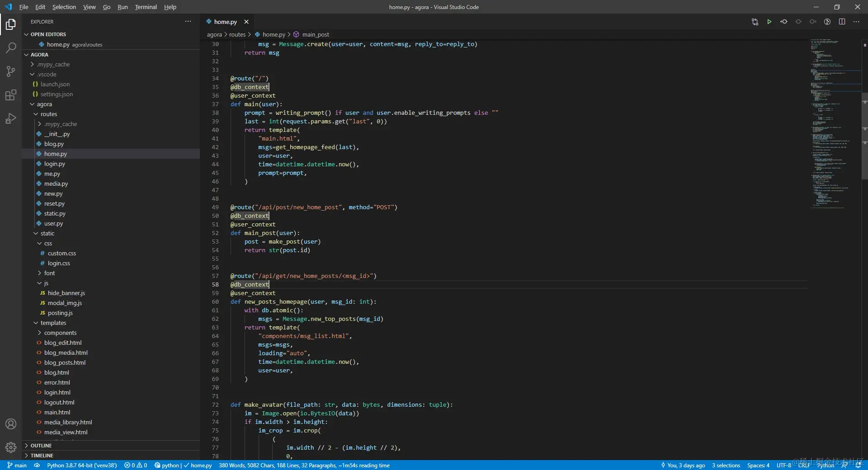The width and height of the screenshot is (868, 470).
Task: Click the agora breadcrumb segment
Action: 214,34
